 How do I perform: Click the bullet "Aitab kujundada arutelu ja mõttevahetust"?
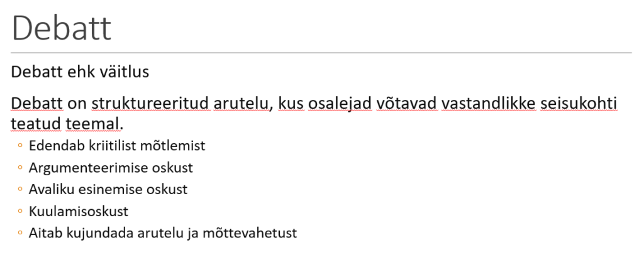point(162,233)
